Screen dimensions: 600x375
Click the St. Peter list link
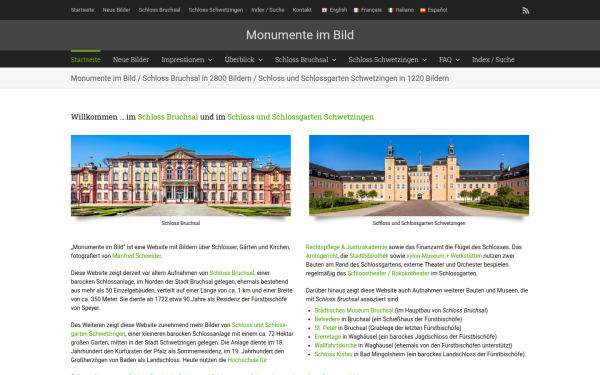point(325,328)
